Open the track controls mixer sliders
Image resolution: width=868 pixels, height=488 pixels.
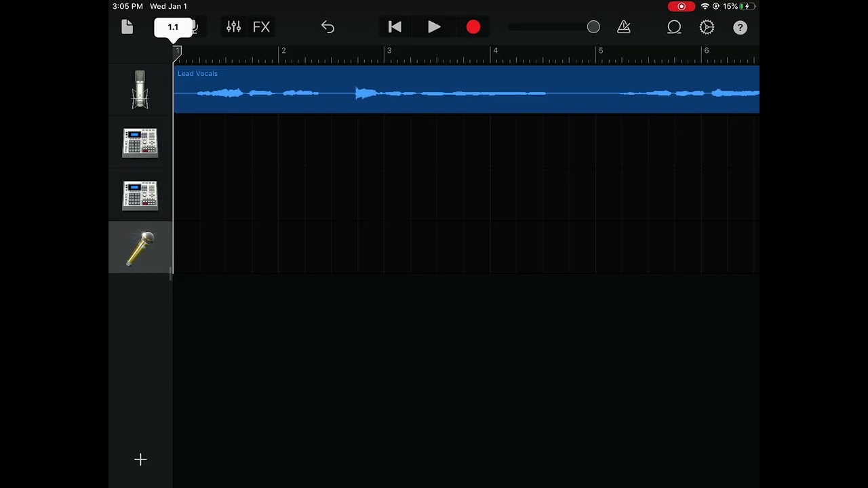(x=233, y=27)
